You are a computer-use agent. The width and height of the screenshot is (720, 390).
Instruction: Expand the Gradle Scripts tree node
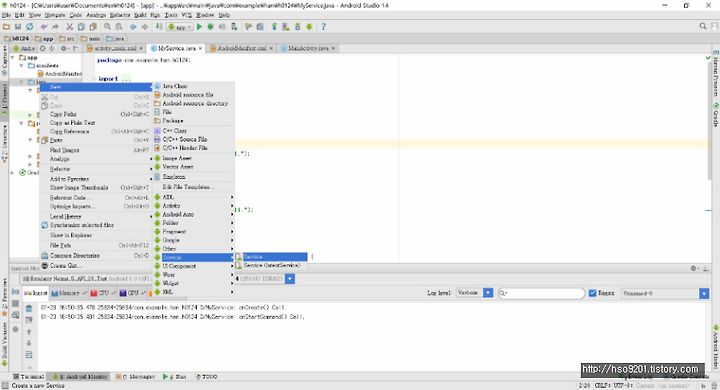[x=12, y=173]
